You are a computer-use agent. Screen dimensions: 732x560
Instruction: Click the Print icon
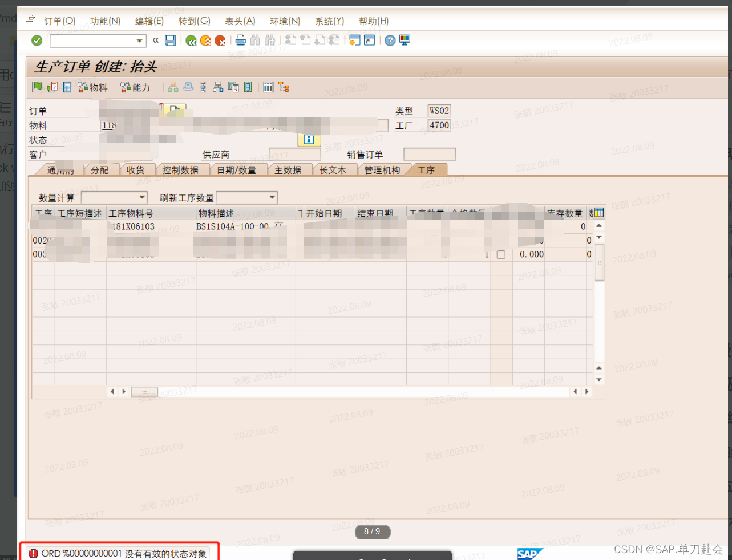click(x=241, y=40)
